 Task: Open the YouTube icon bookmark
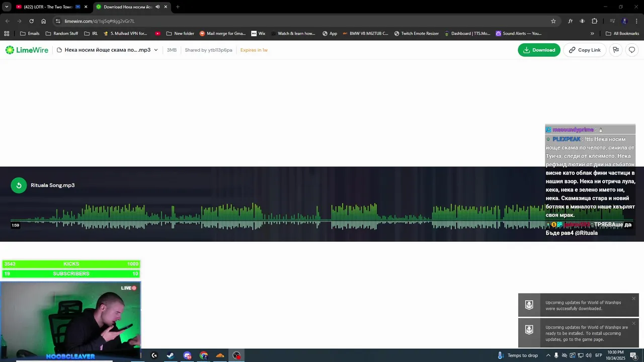tap(157, 34)
